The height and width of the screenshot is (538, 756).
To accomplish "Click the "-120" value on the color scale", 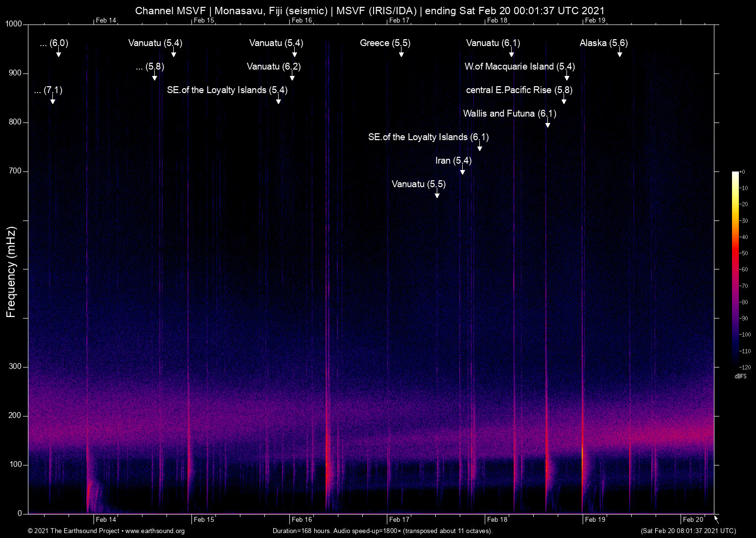I will point(745,367).
